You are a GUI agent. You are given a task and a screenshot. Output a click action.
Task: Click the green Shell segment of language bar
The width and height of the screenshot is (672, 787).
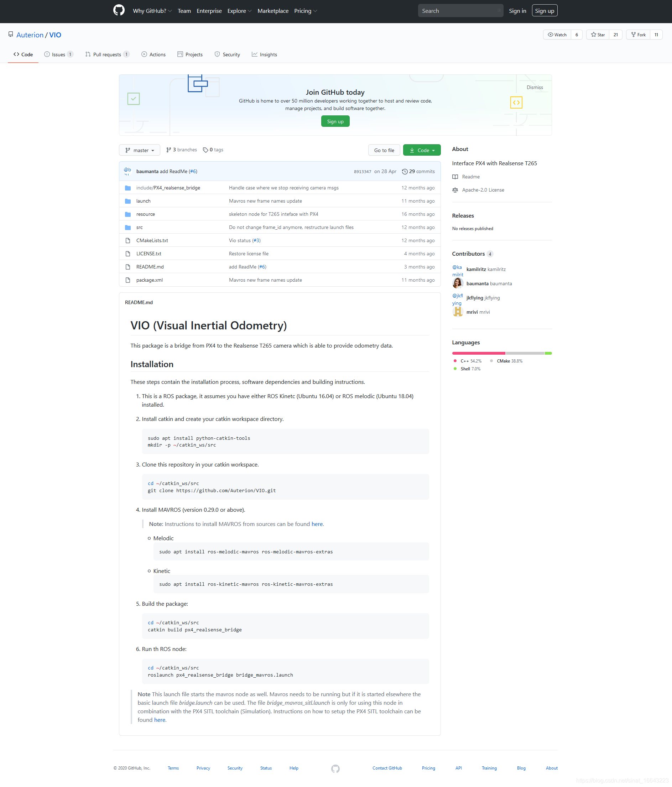click(548, 353)
